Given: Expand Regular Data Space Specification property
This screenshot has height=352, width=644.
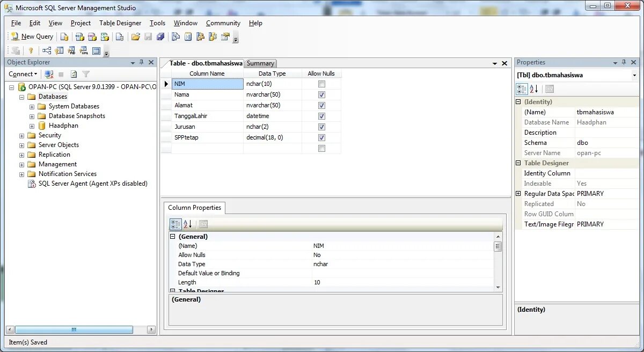Looking at the screenshot, I should click(518, 194).
